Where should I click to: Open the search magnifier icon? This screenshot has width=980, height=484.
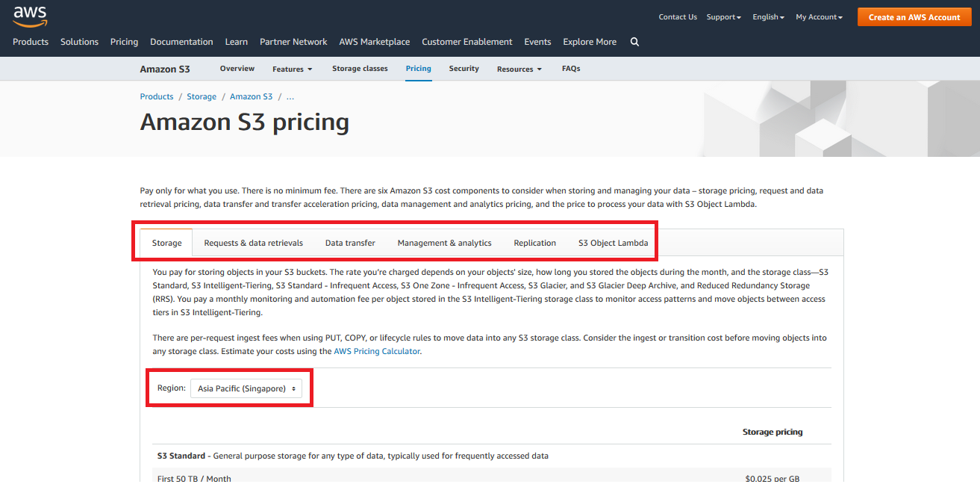[634, 42]
